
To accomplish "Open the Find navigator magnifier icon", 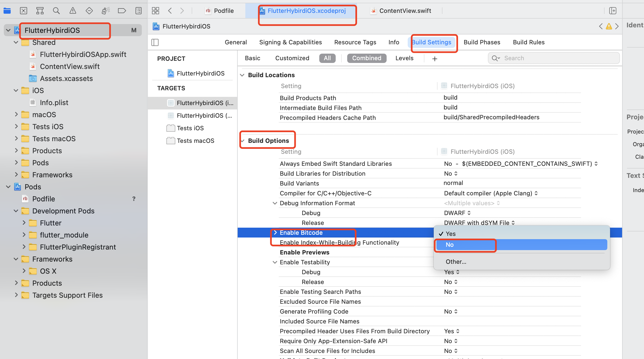I will coord(56,11).
